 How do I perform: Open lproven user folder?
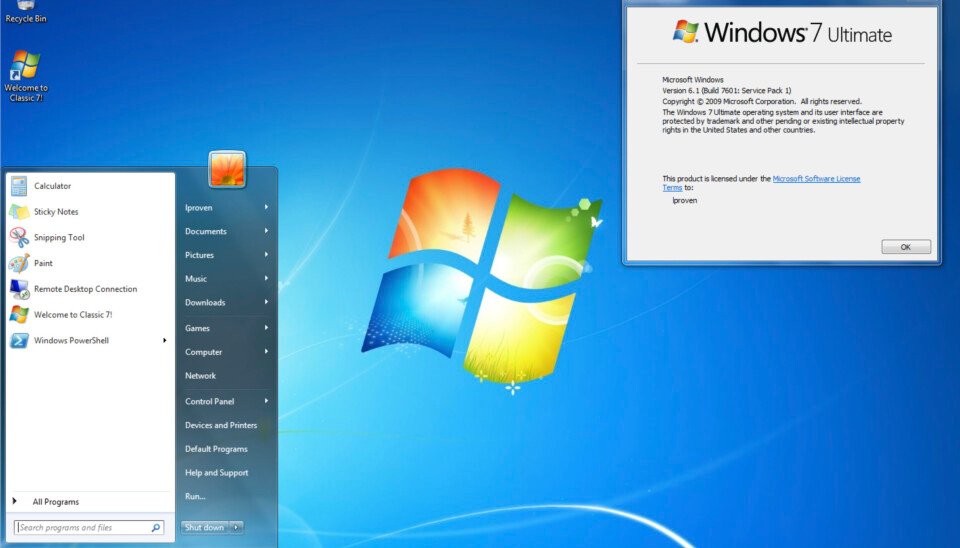tap(199, 208)
